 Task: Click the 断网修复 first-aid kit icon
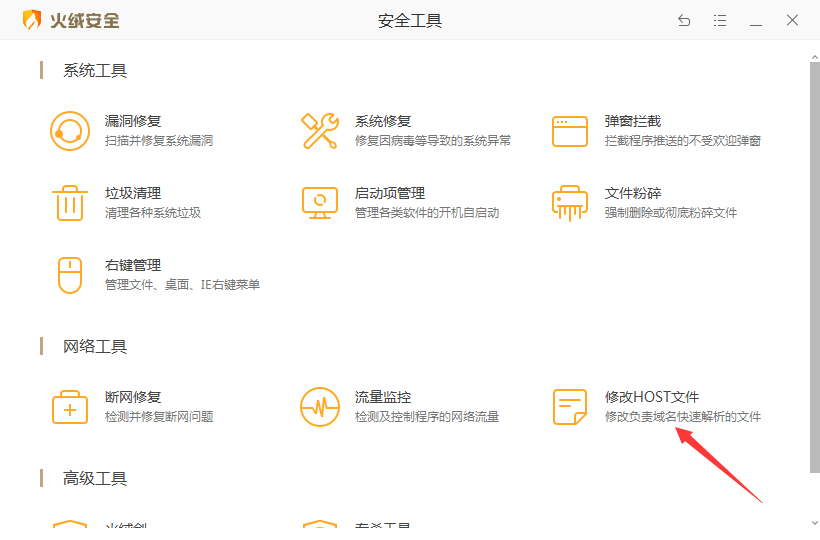70,407
